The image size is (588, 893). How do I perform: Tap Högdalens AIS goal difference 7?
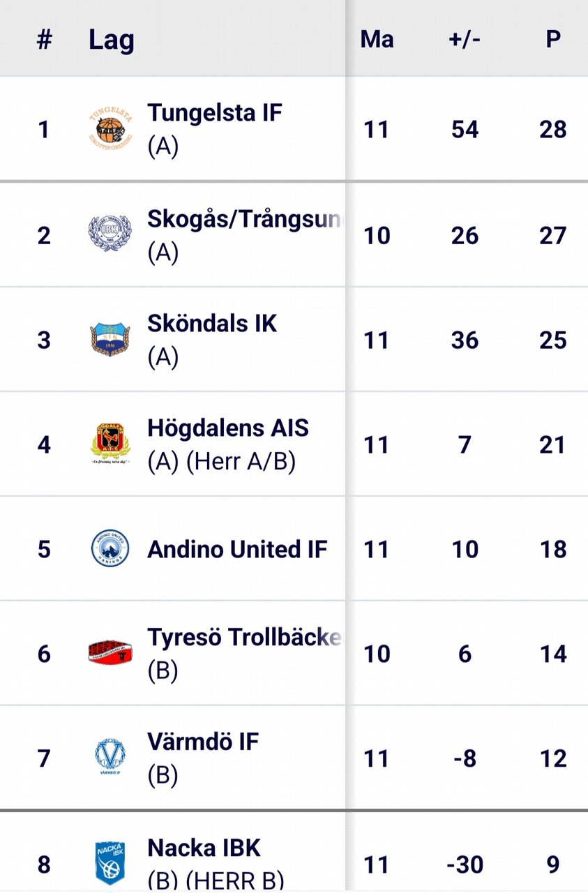[x=465, y=444]
